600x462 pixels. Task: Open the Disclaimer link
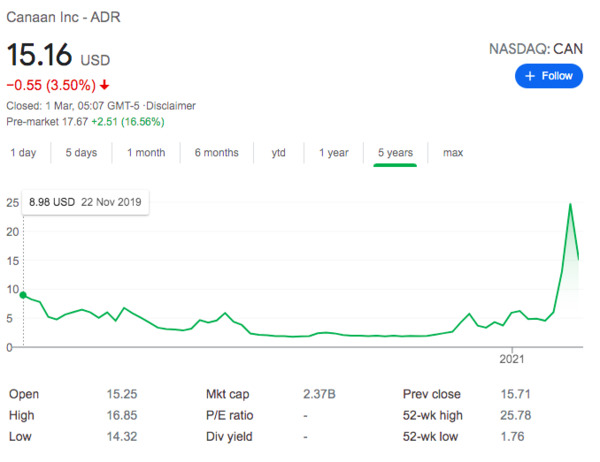click(171, 106)
